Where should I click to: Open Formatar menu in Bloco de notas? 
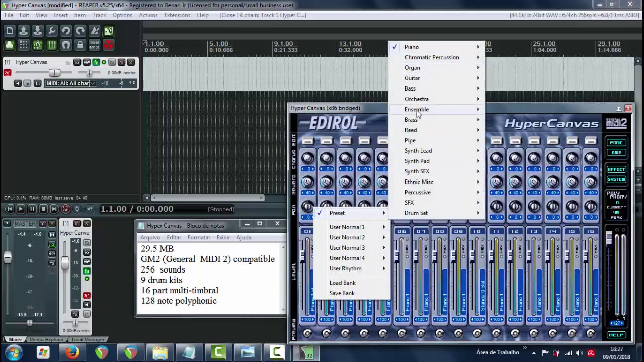(199, 238)
